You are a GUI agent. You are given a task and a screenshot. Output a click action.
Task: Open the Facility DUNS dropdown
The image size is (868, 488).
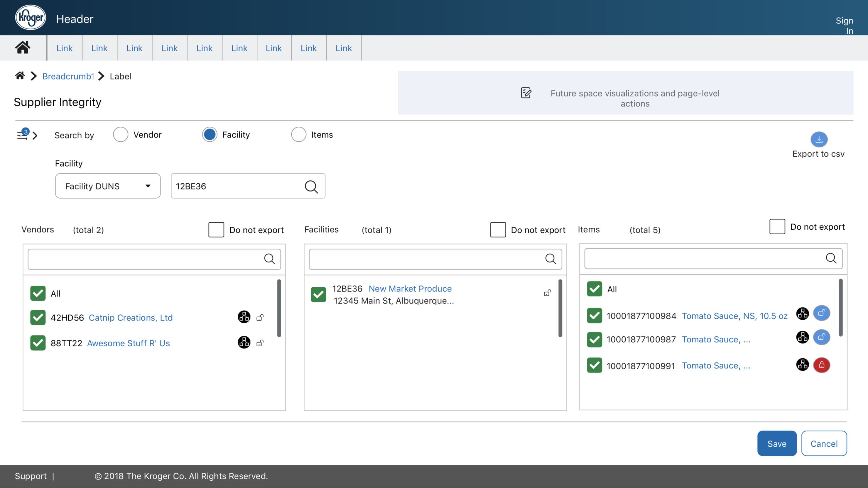click(108, 186)
